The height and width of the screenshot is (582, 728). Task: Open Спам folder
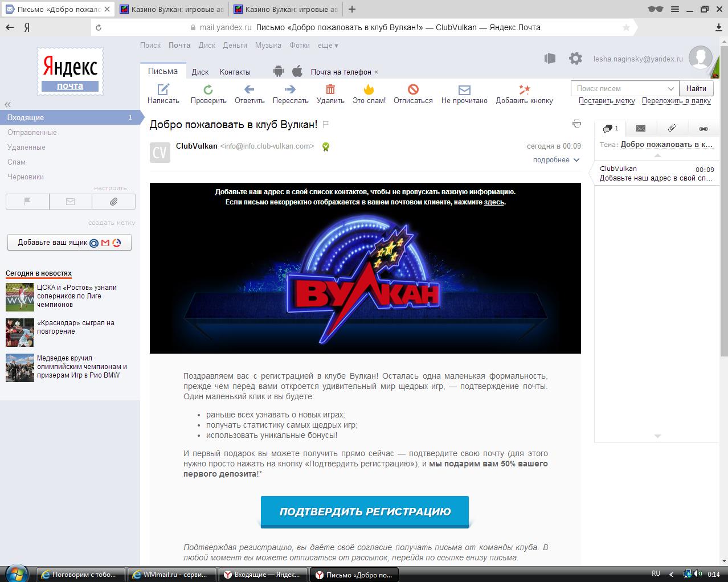[x=17, y=162]
